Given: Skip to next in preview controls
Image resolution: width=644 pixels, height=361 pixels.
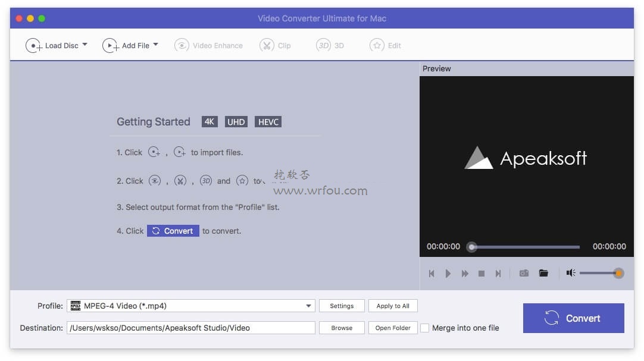Looking at the screenshot, I should (x=498, y=274).
